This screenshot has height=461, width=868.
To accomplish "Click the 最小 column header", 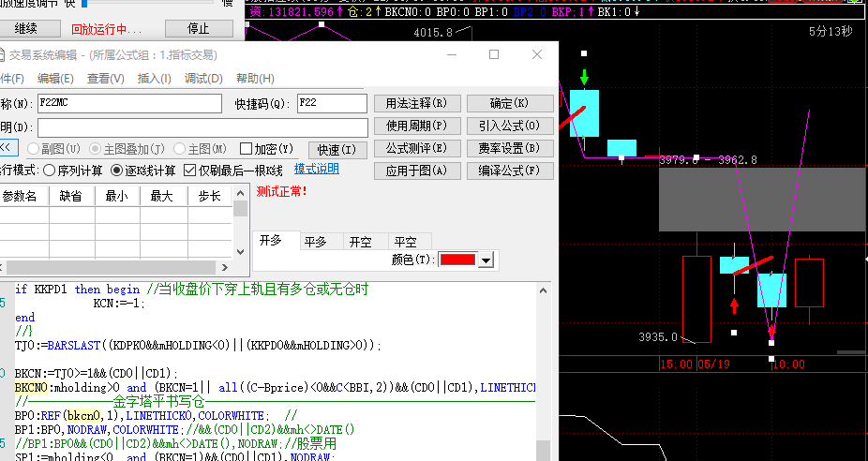I will [117, 197].
